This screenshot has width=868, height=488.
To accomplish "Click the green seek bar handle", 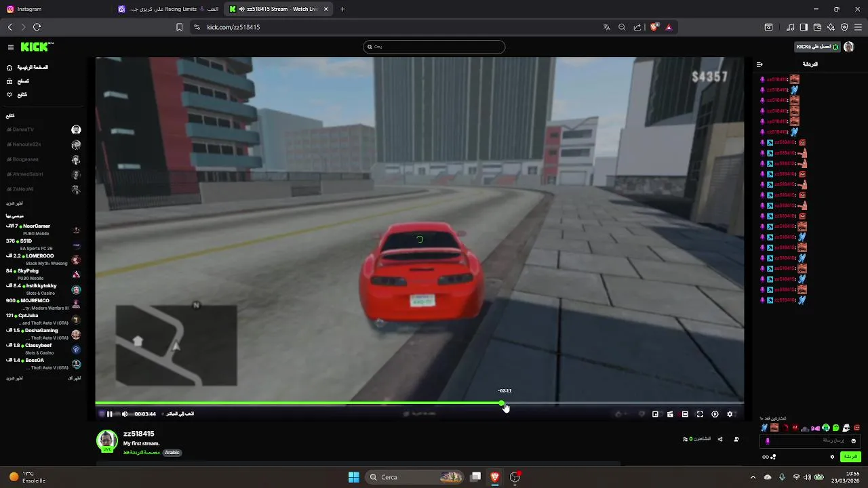I will point(502,403).
